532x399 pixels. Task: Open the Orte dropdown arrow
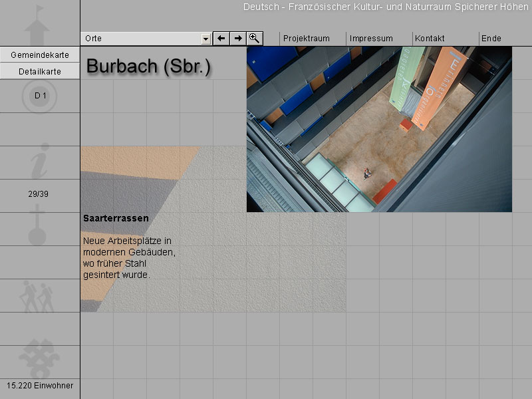tap(205, 39)
